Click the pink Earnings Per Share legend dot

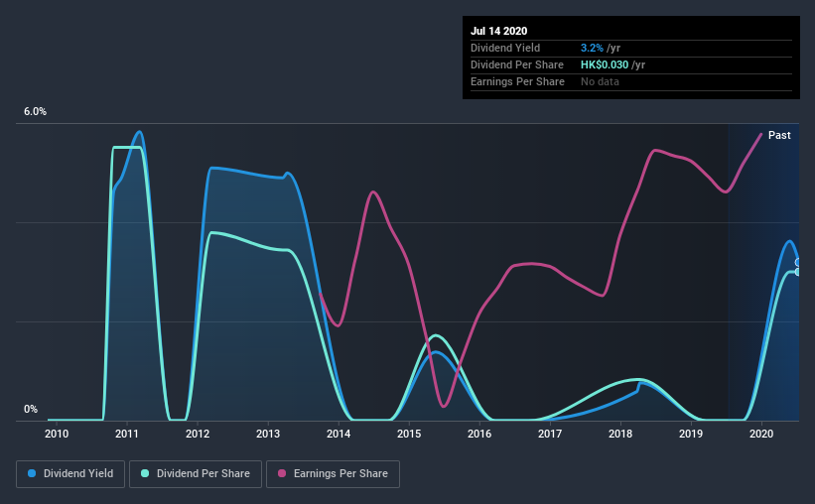tap(282, 473)
